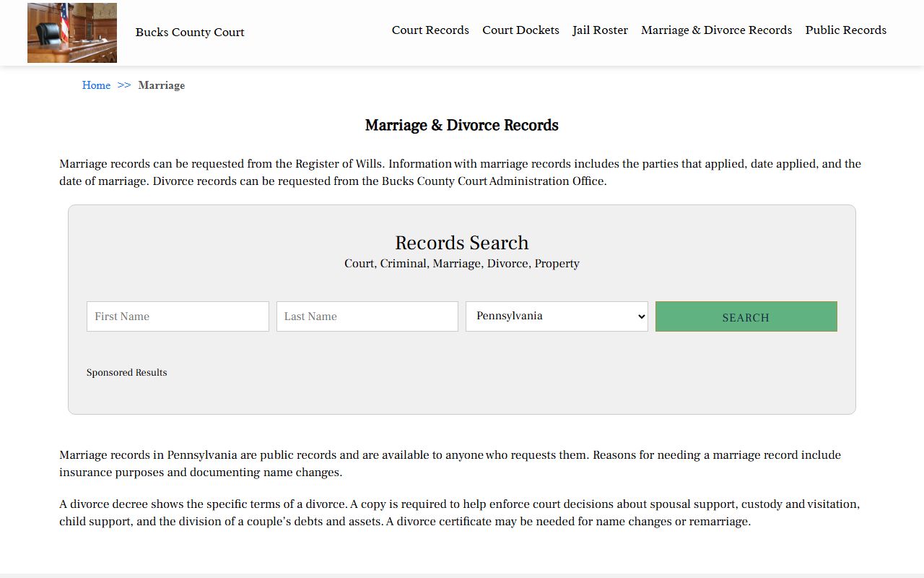924x578 pixels.
Task: Open Marriage & Divorce Records menu item
Action: (x=716, y=30)
